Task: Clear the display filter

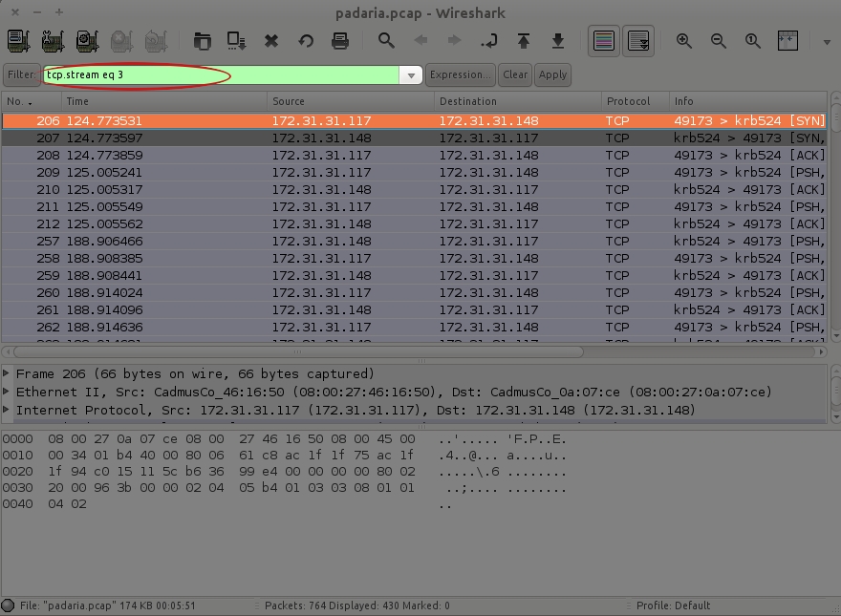Action: [515, 74]
